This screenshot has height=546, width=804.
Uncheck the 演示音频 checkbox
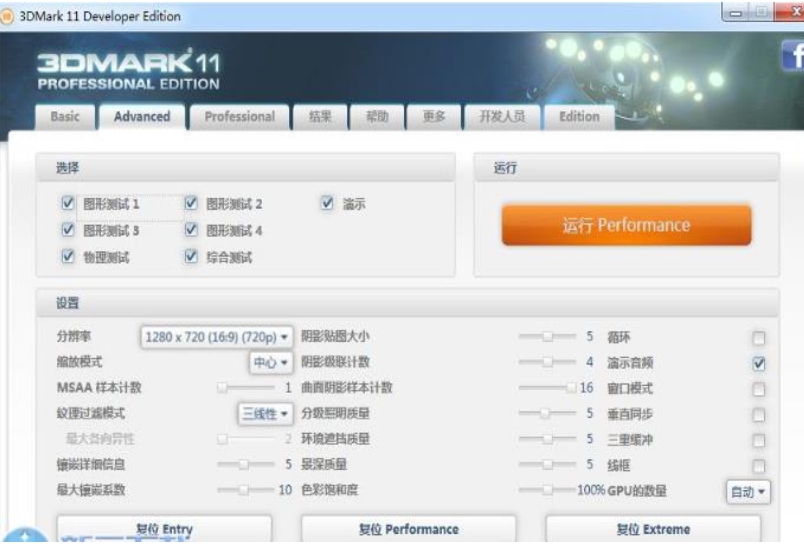759,363
